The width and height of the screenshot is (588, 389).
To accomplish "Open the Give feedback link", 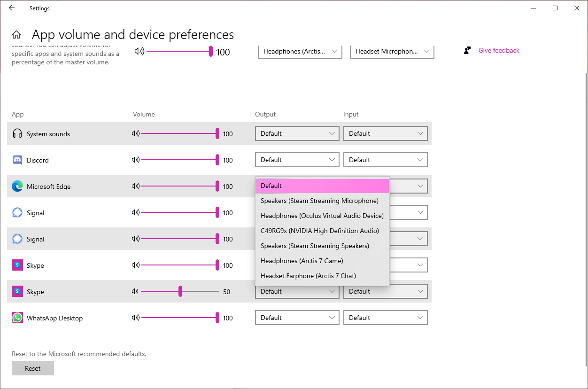I will point(498,50).
